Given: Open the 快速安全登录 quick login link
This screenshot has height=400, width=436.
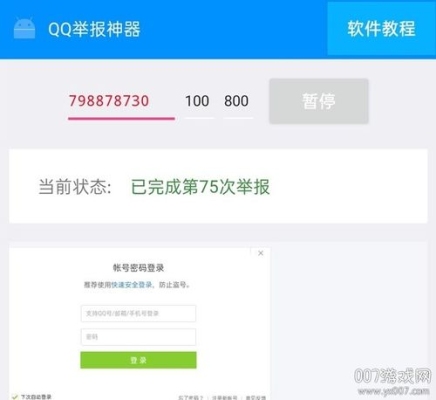Looking at the screenshot, I should pos(131,285).
